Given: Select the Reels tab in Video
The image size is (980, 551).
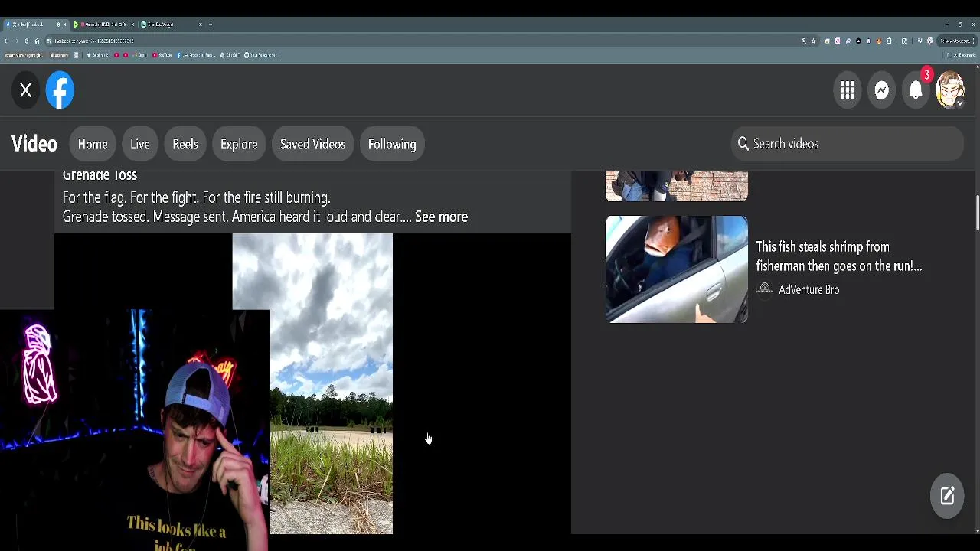Looking at the screenshot, I should [185, 144].
